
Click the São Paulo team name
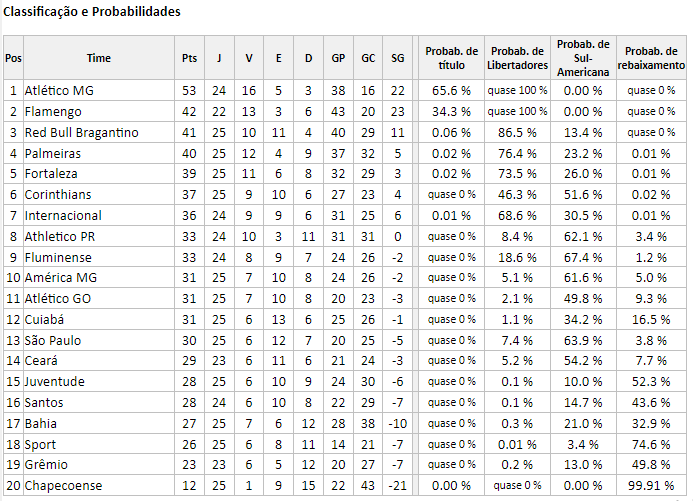coord(53,340)
